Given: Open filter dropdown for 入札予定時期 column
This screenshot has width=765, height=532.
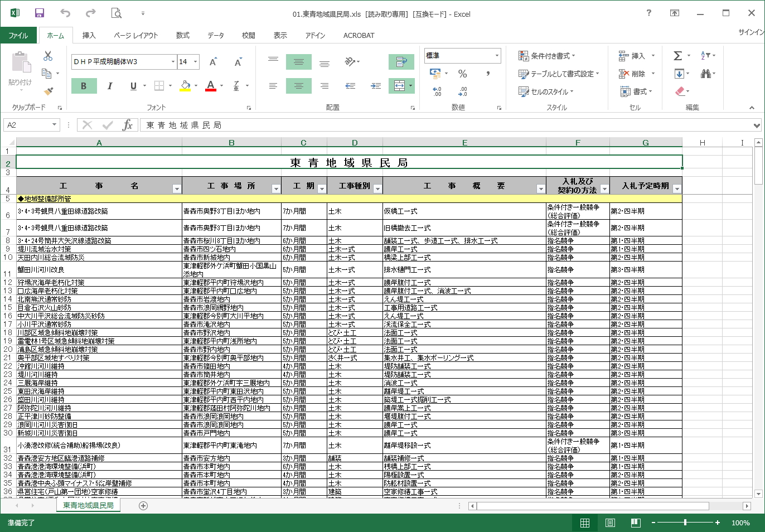Looking at the screenshot, I should (x=677, y=189).
